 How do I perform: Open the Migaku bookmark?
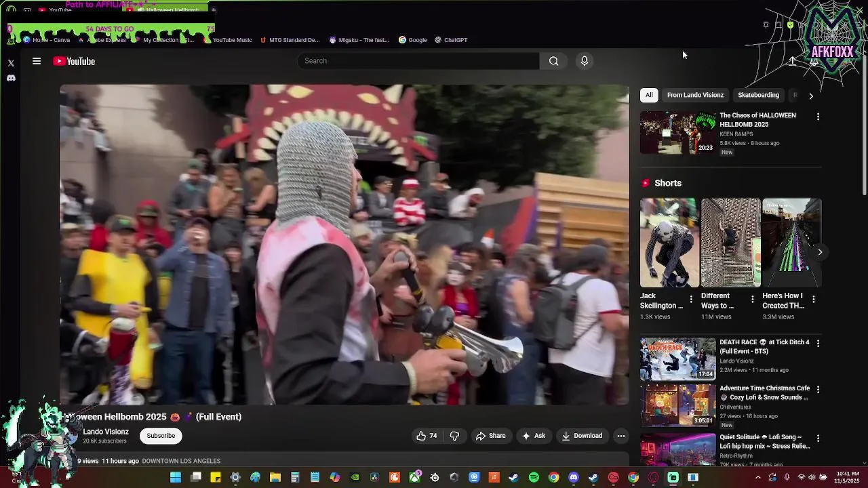(x=359, y=40)
